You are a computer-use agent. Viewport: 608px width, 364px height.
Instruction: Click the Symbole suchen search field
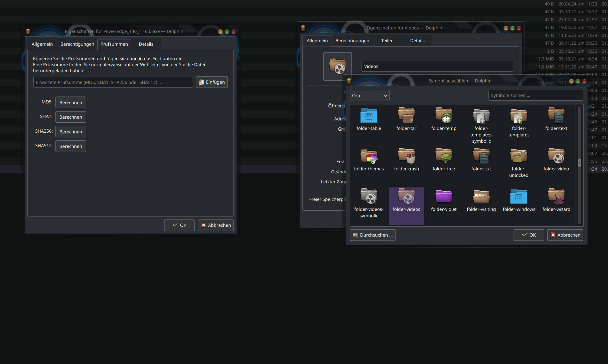pyautogui.click(x=536, y=95)
